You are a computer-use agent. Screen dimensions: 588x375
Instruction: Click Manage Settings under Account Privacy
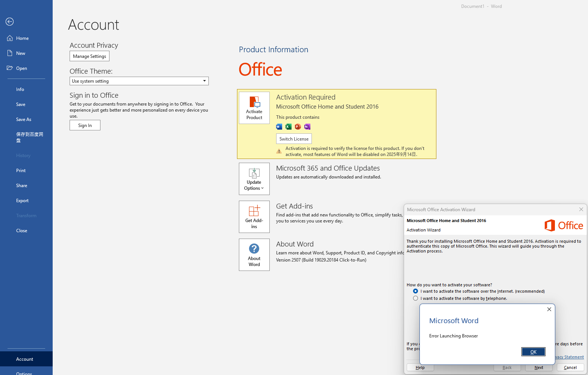click(x=90, y=56)
